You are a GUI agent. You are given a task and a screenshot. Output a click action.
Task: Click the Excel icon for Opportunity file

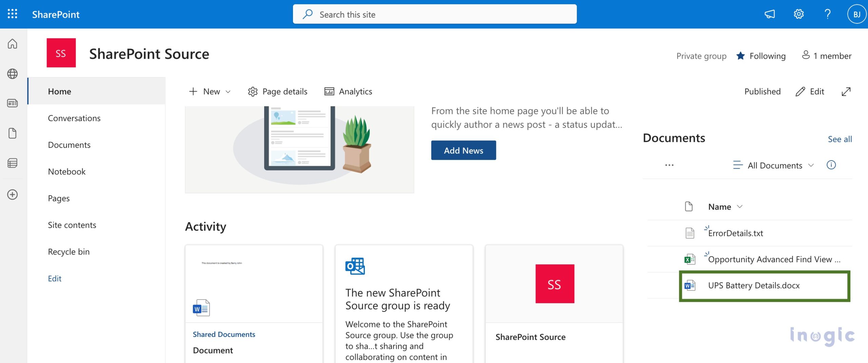pos(690,260)
